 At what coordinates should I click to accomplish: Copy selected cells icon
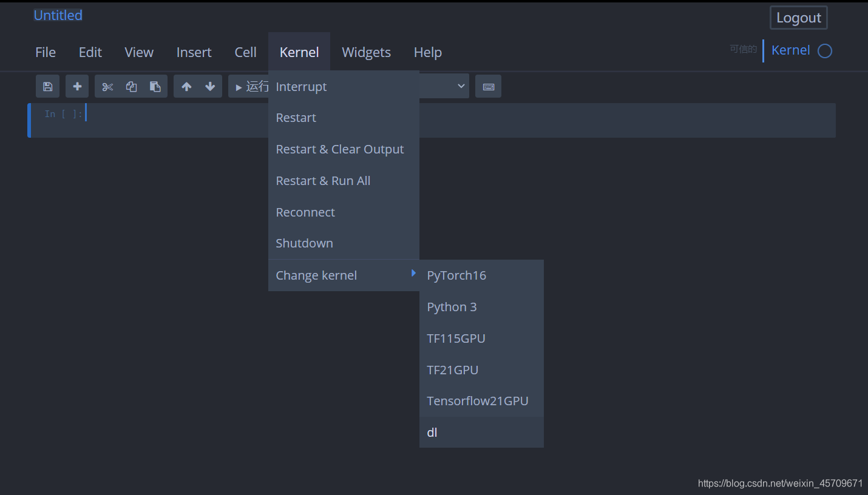[x=131, y=86]
